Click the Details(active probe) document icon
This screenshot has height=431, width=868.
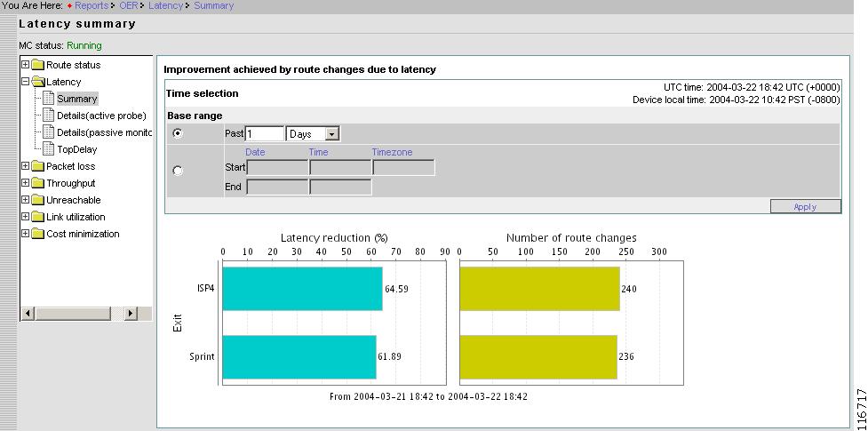click(x=49, y=116)
